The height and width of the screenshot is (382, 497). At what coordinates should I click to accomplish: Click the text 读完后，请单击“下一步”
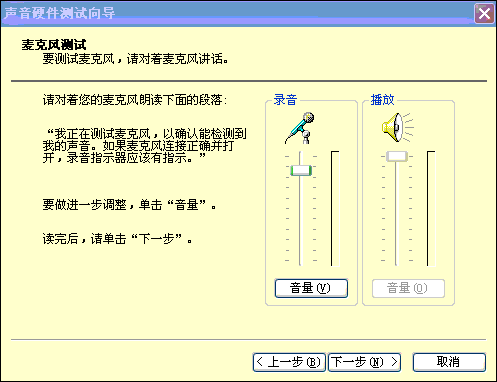(117, 239)
